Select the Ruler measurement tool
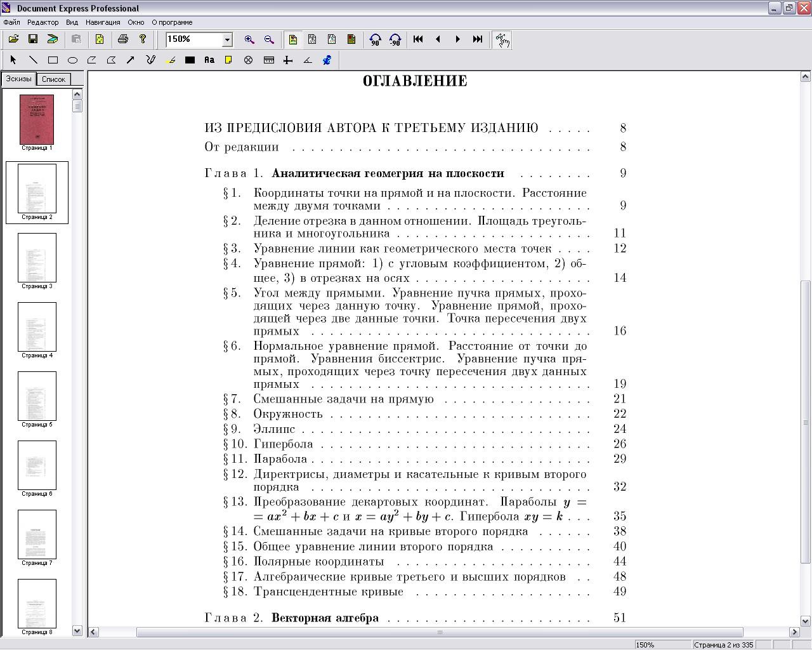The width and height of the screenshot is (812, 650). [269, 60]
